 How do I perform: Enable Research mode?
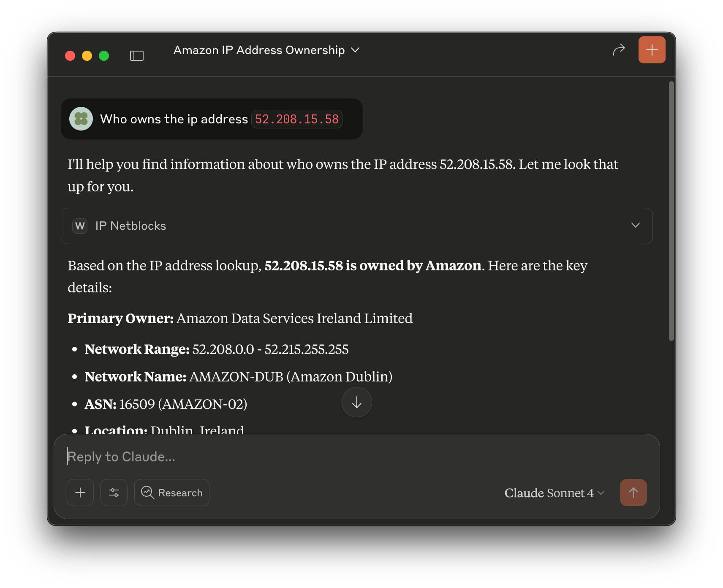click(x=171, y=493)
